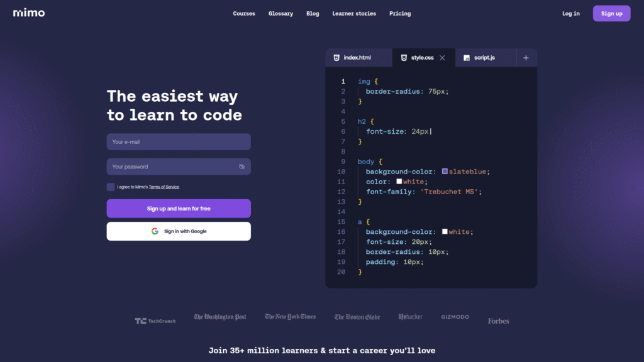The height and width of the screenshot is (362, 644).
Task: Open the Pricing menu item
Action: 400,13
